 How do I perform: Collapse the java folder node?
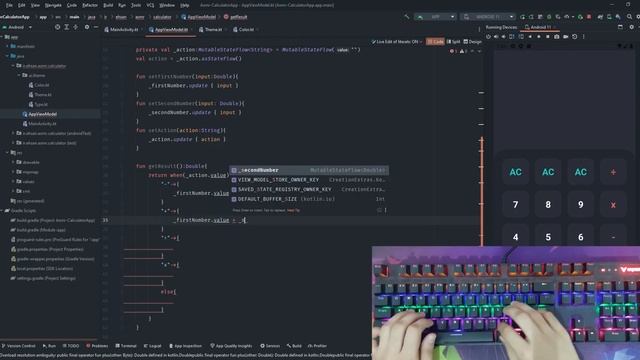(x=7, y=56)
